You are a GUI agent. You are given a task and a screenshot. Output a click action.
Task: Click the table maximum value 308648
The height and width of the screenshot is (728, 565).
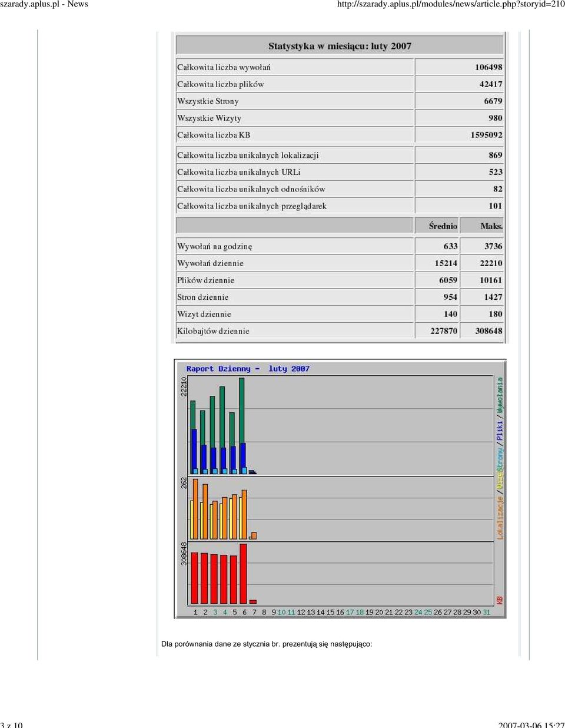point(488,331)
